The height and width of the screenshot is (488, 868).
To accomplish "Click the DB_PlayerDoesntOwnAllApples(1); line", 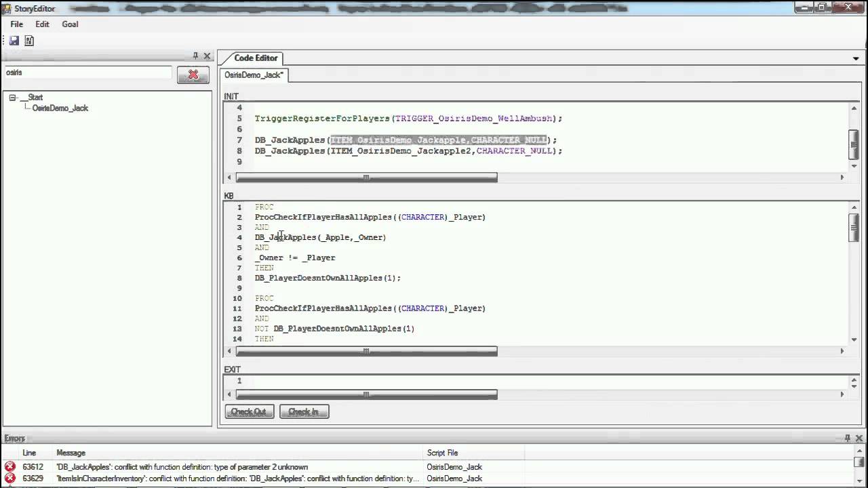I will (328, 278).
